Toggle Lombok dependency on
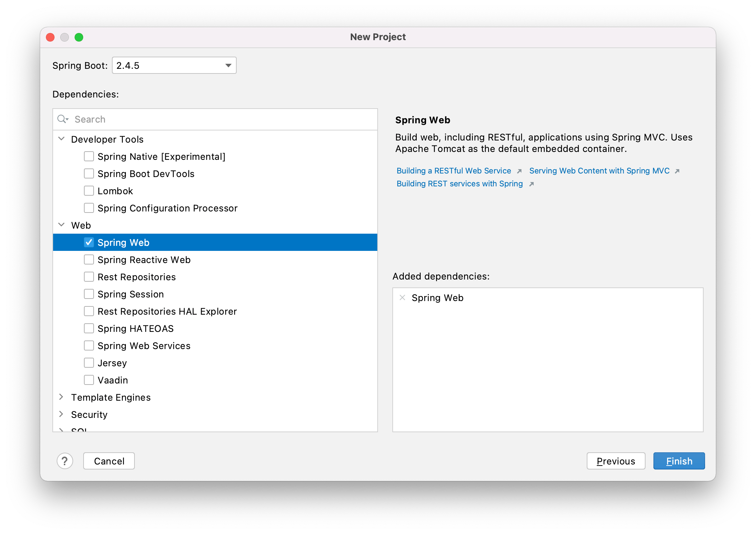This screenshot has height=534, width=756. pos(89,190)
